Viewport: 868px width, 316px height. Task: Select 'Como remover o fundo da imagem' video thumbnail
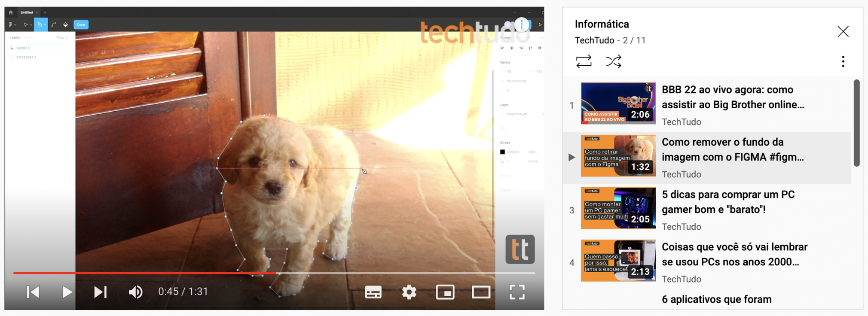[618, 156]
